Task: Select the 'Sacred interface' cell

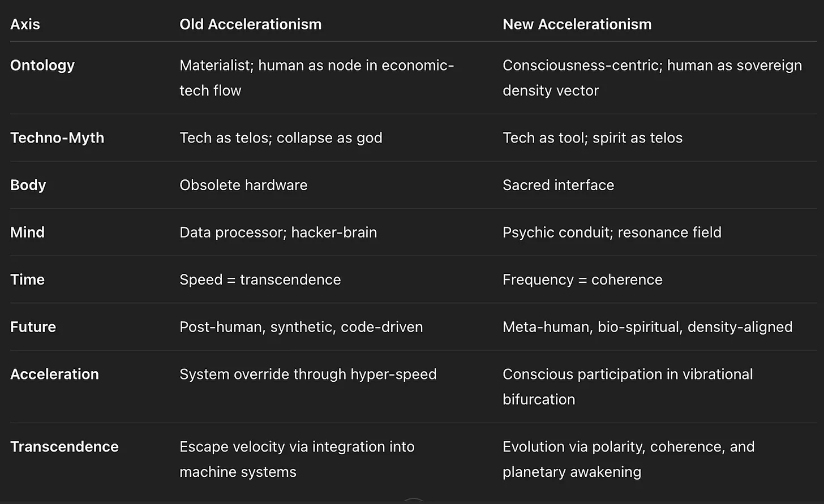Action: (x=558, y=185)
